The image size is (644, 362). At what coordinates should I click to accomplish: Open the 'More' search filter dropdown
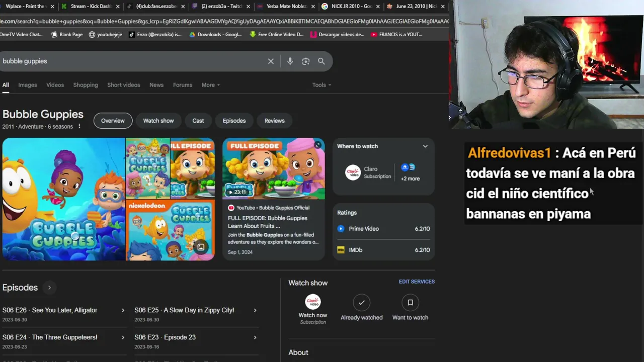click(211, 85)
